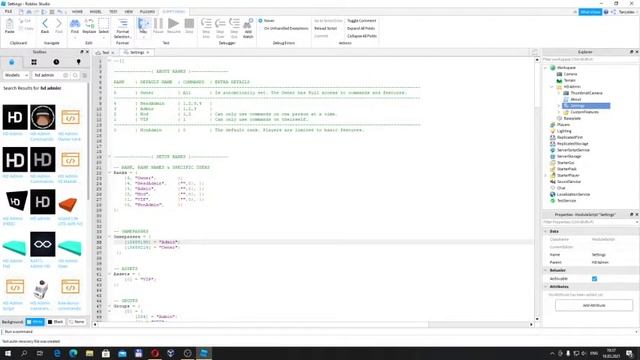
Task: Switch to the MODEL ribbon tab
Action: (96, 11)
